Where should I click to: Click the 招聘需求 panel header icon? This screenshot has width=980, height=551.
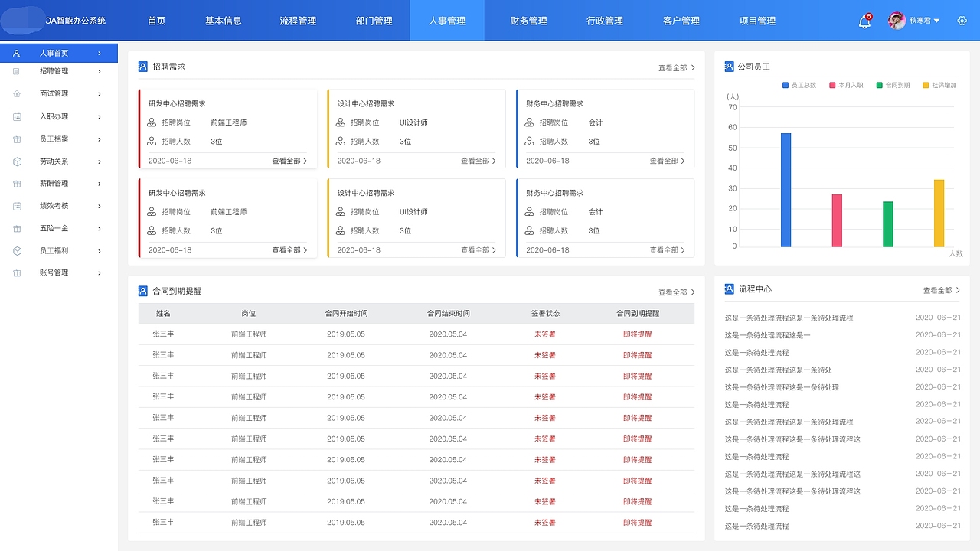pyautogui.click(x=142, y=67)
